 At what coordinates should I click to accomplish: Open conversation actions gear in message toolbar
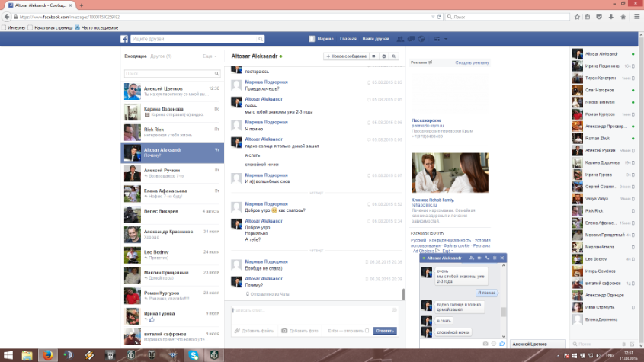tap(384, 56)
